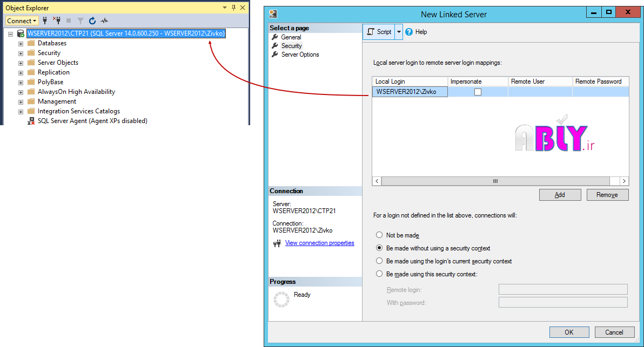Click the Remove login mapping button
The image size is (644, 347).
click(x=607, y=195)
